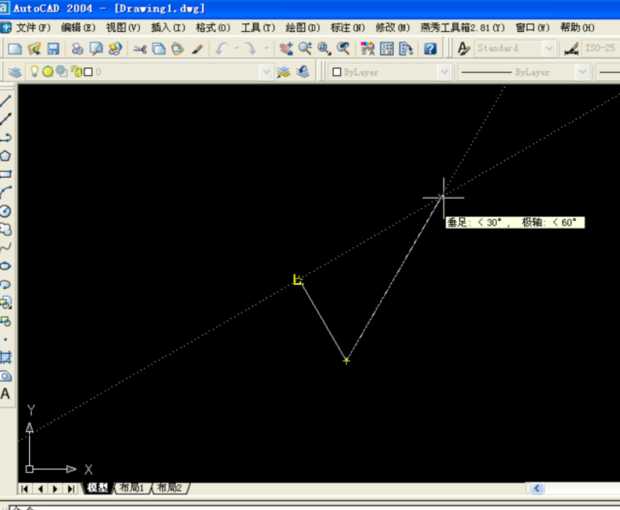Open the 标注(N) menu

348,28
